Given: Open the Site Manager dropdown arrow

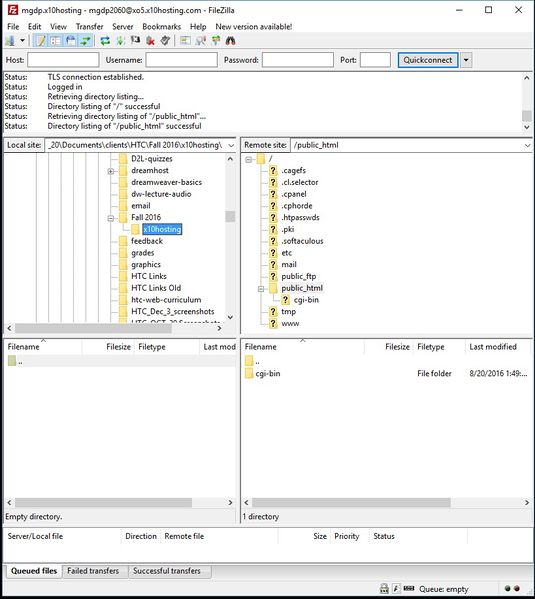Looking at the screenshot, I should [23, 40].
